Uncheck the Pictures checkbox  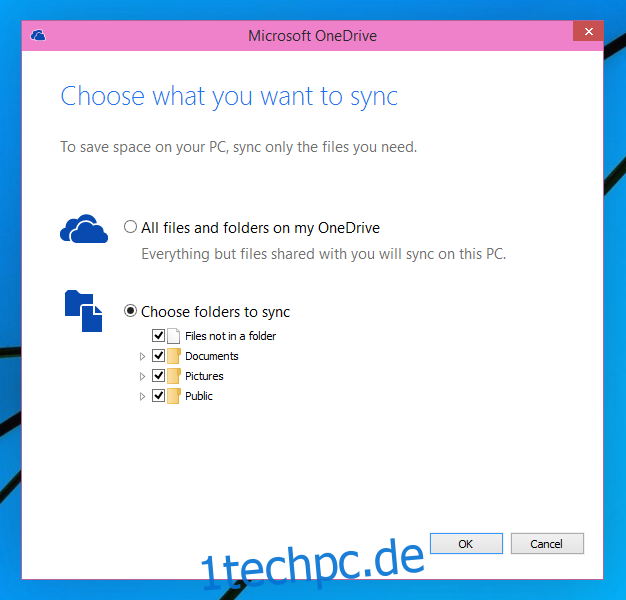pyautogui.click(x=158, y=375)
